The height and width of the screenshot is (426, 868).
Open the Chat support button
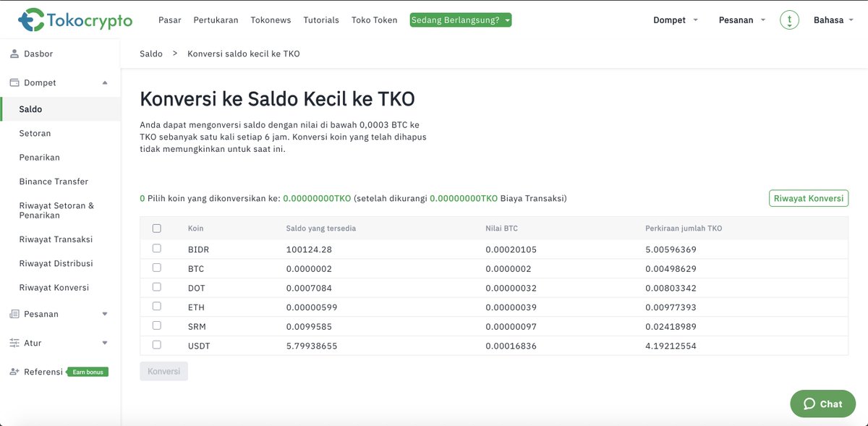(822, 404)
